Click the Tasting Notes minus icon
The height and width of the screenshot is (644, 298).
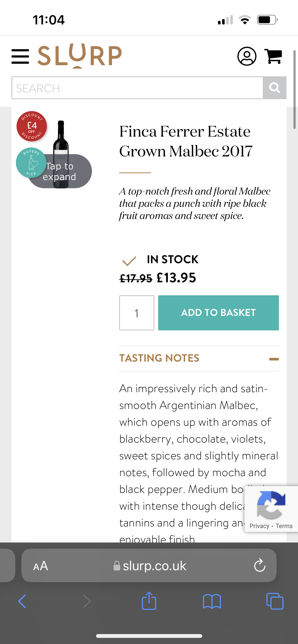click(x=274, y=359)
